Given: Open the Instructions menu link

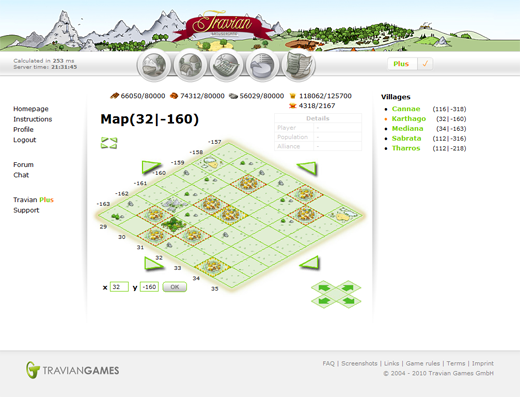Looking at the screenshot, I should (33, 119).
